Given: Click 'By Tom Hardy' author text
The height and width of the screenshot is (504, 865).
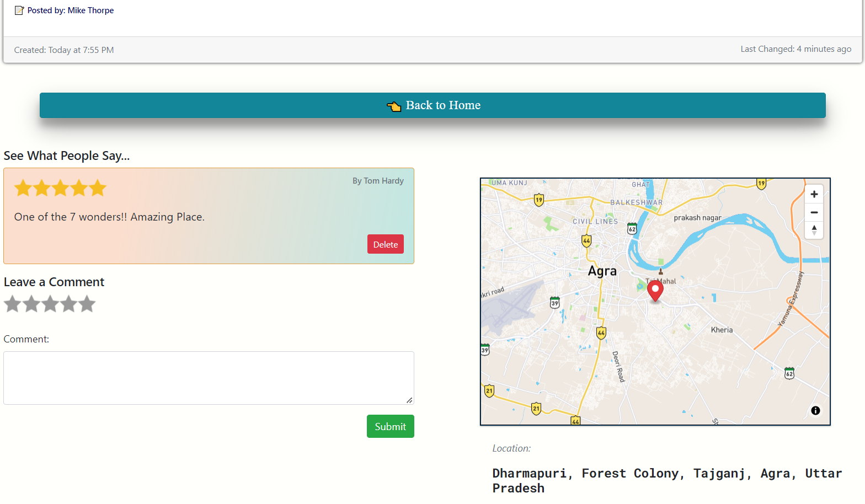Looking at the screenshot, I should [x=378, y=181].
